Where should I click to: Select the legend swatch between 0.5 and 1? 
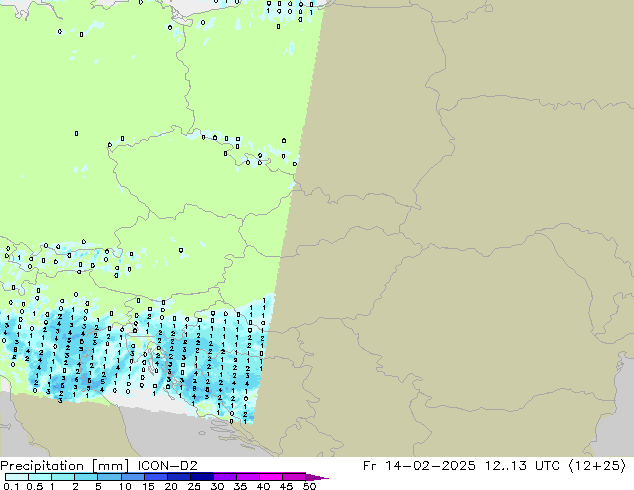point(40,477)
